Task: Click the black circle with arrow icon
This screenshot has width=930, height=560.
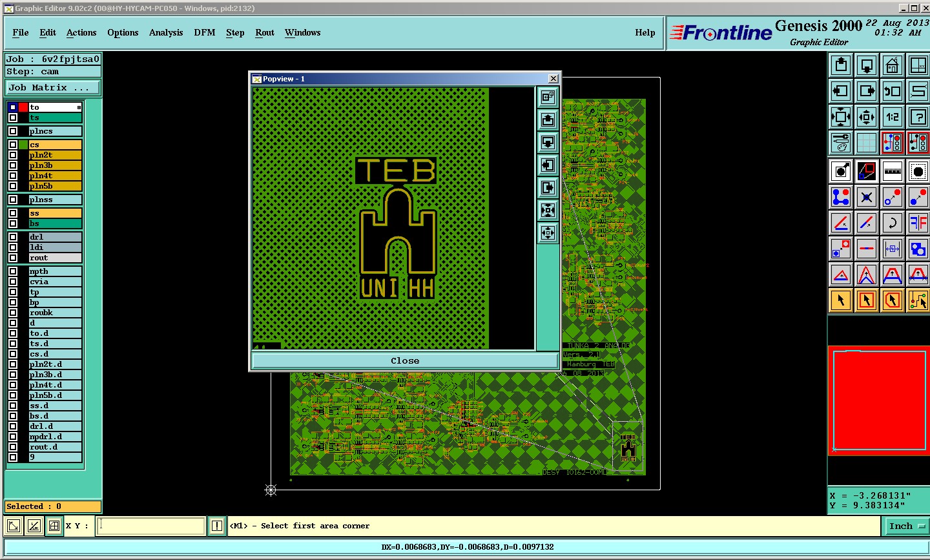Action: point(841,171)
